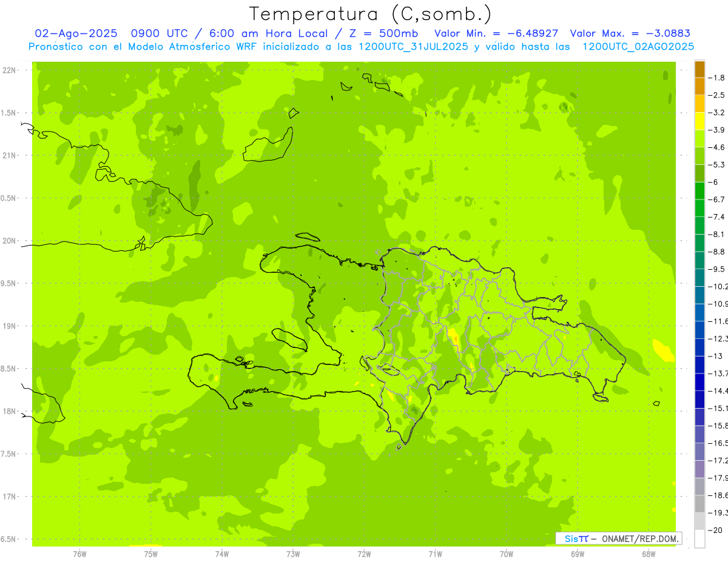
Task: Pick the green swatch between -4.6 and -5.3
Action: (x=699, y=156)
